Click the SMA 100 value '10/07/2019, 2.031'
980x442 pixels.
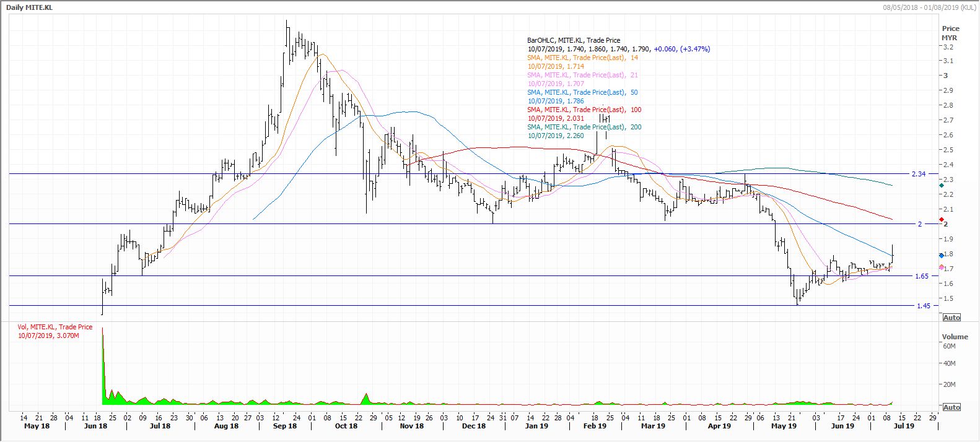tap(556, 118)
